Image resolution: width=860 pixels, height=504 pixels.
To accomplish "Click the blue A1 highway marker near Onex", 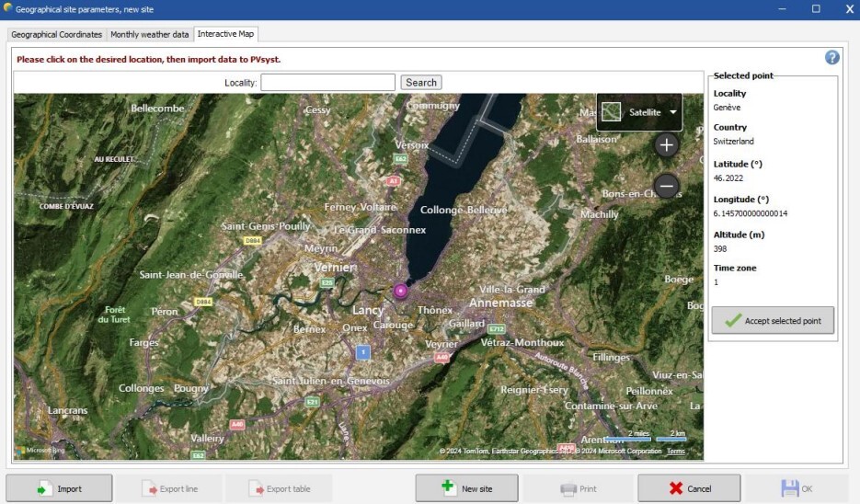I will 363,352.
